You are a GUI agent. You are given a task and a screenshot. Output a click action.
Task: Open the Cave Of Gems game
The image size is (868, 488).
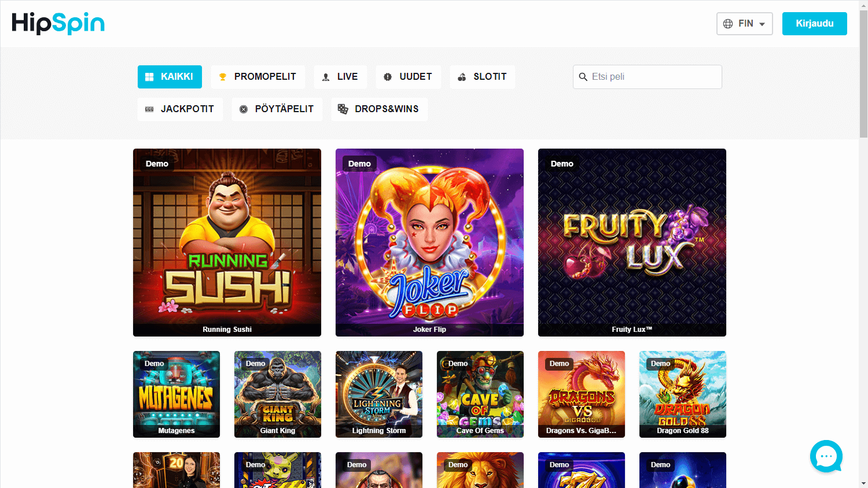point(480,394)
